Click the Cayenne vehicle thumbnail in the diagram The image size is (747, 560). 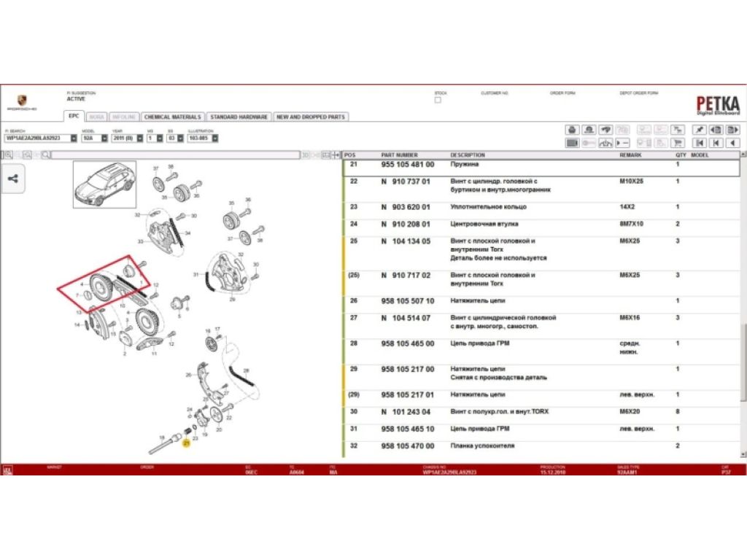104,184
